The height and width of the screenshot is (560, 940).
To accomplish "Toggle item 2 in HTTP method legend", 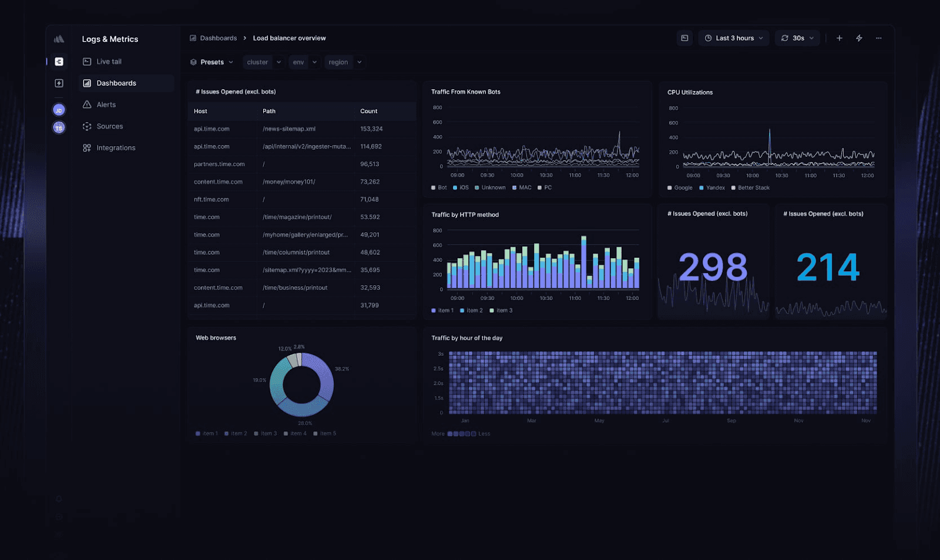I will [471, 311].
